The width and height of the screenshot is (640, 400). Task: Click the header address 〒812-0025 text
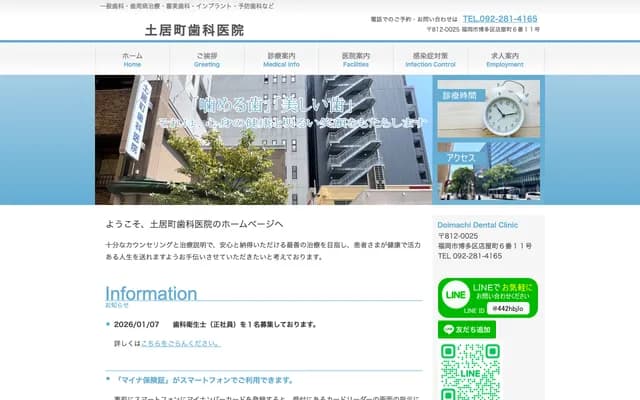tap(483, 29)
